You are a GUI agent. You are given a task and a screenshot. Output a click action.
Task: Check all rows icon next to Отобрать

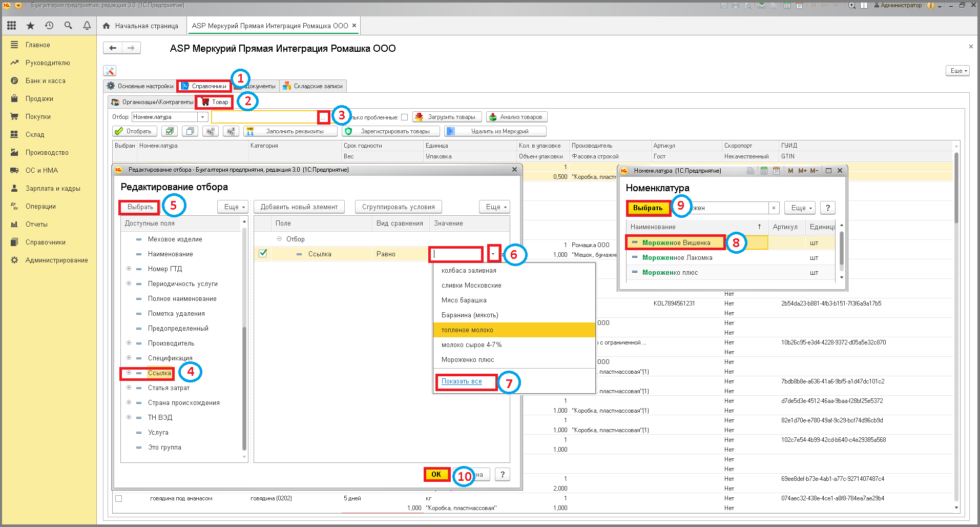170,131
